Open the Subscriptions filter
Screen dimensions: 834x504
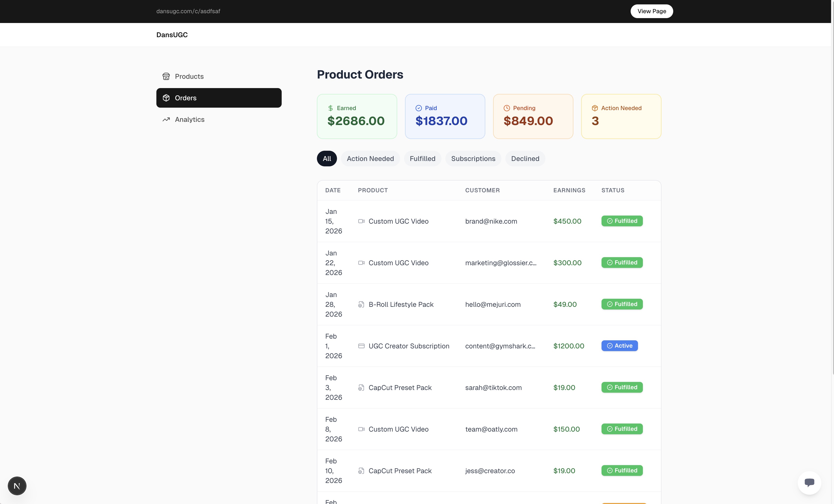(473, 158)
